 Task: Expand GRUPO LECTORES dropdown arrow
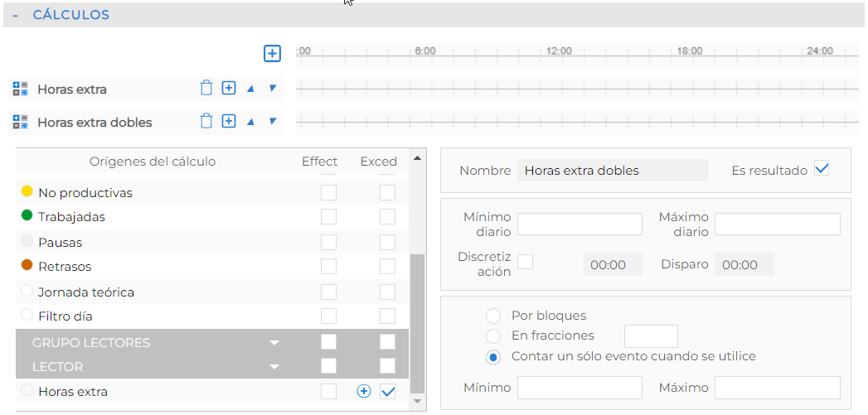click(274, 343)
